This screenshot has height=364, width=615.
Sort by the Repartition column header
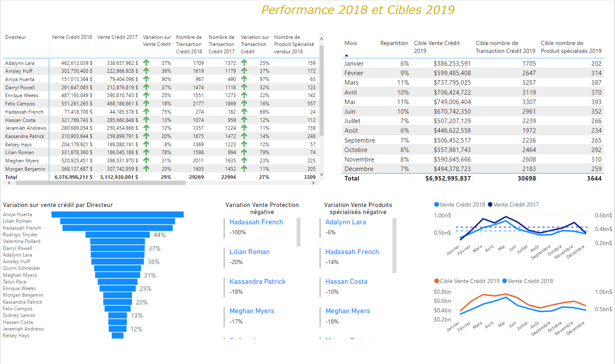(x=394, y=43)
